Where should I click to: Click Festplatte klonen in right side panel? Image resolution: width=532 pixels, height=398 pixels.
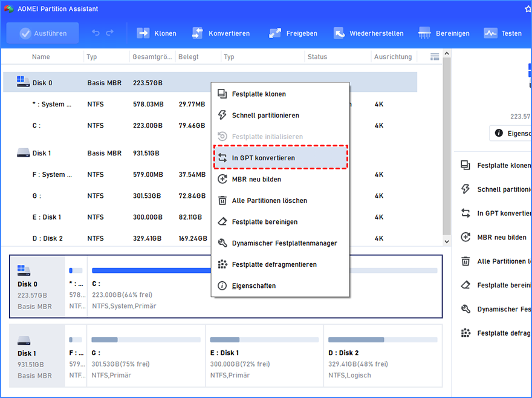(496, 165)
